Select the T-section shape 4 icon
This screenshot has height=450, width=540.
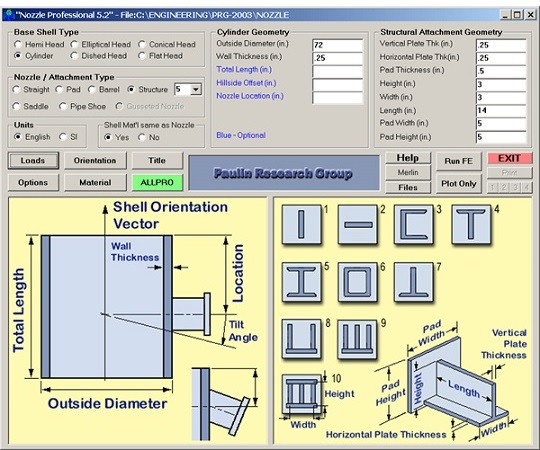(x=471, y=224)
